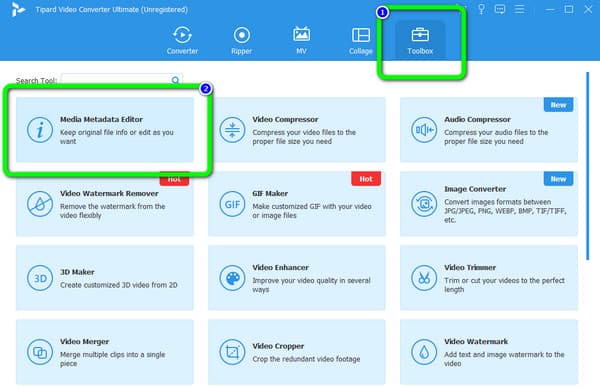Image resolution: width=600 pixels, height=387 pixels.
Task: Open the Audio Compressor title
Action: (x=477, y=119)
